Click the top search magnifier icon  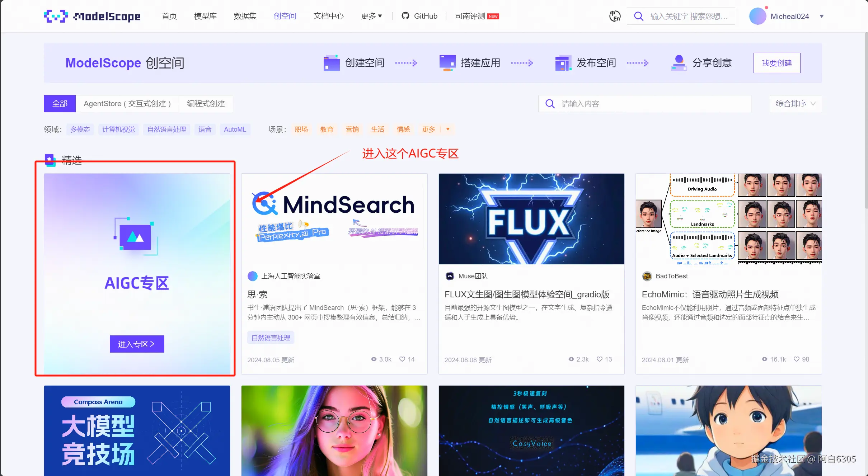(638, 17)
